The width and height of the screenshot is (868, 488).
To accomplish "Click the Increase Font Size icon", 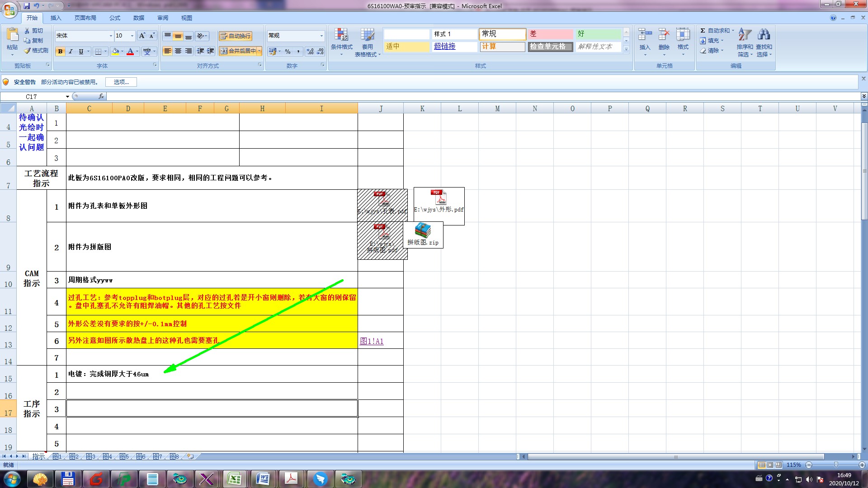I will (x=142, y=36).
